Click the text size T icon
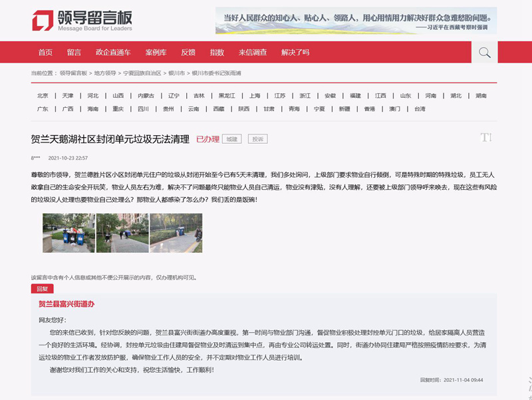 tap(485, 137)
